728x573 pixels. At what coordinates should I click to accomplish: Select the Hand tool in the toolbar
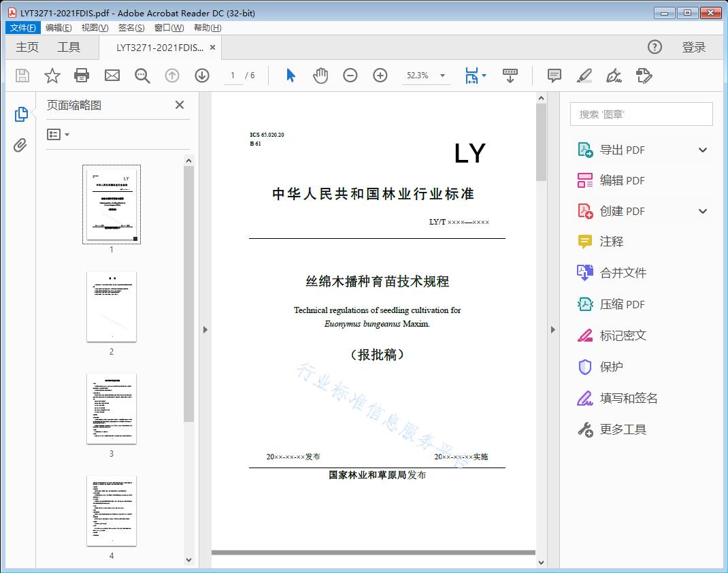(x=320, y=76)
